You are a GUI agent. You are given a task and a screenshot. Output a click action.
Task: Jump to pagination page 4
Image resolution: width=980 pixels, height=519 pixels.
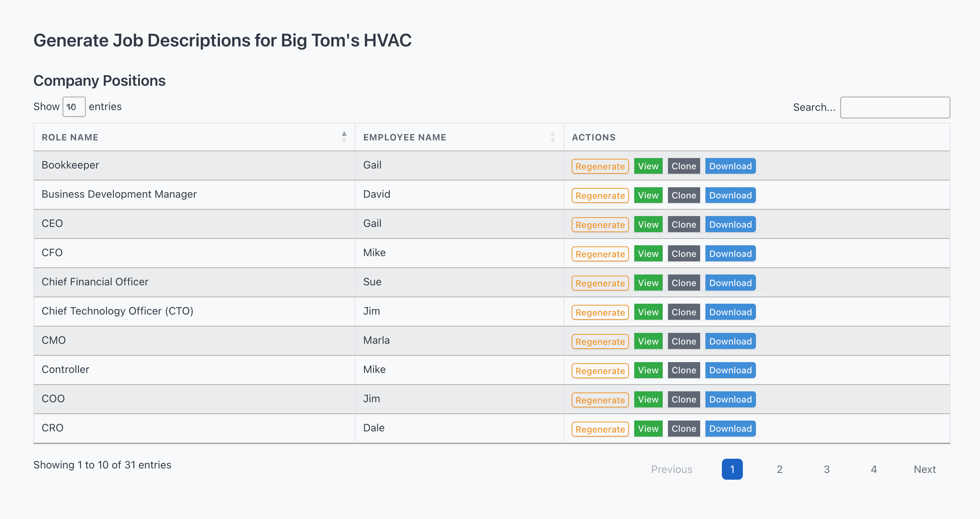(874, 469)
